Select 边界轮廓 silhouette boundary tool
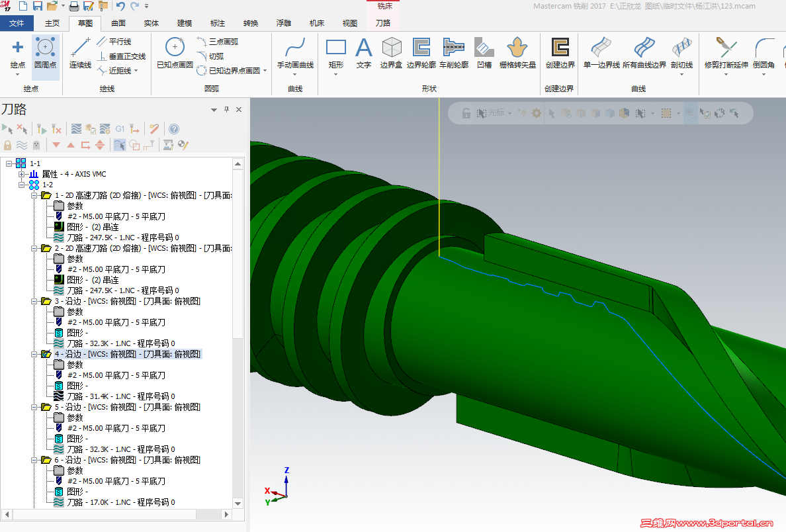786x532 pixels. click(421, 54)
